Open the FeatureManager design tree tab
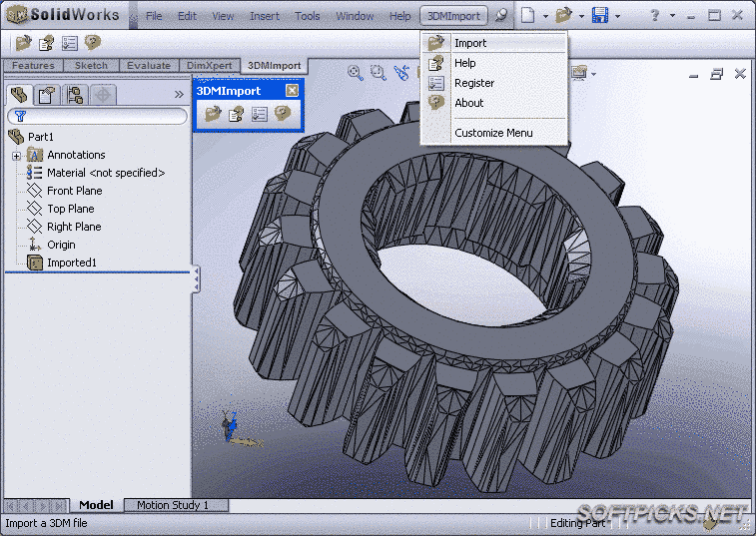The height and width of the screenshot is (536, 756). tap(18, 95)
